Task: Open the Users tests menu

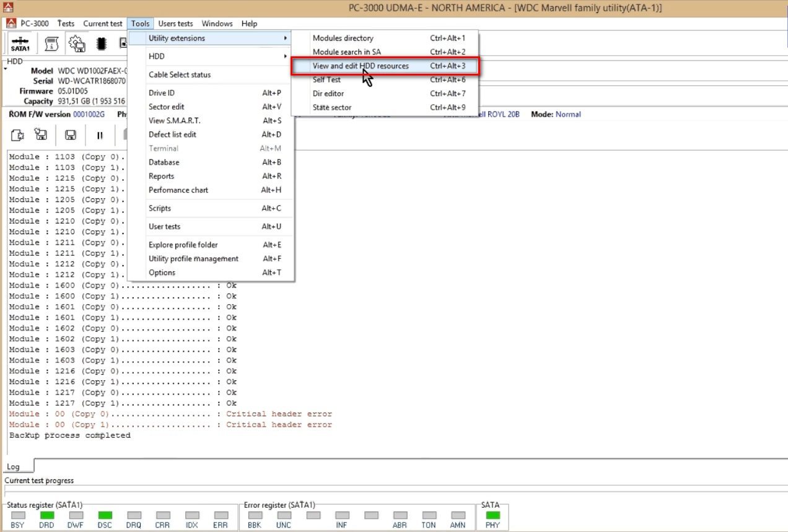Action: click(x=176, y=24)
